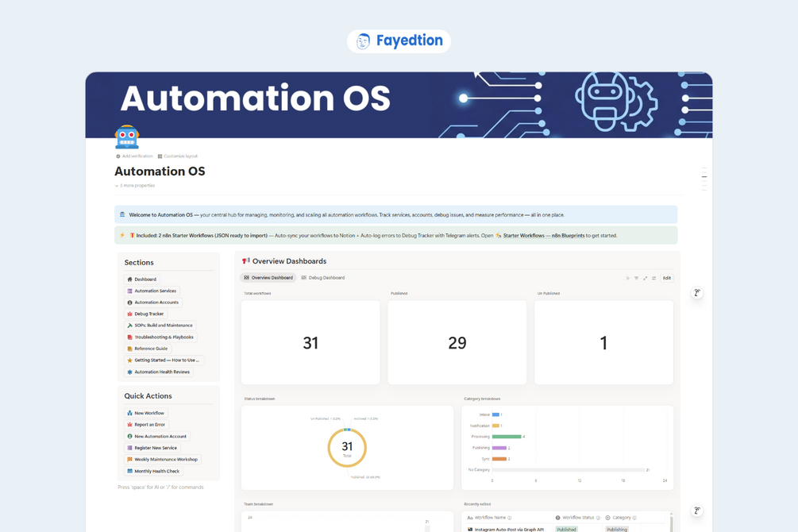This screenshot has width=798, height=532.
Task: Switch to the Overview Dashboard tab
Action: pos(268,278)
